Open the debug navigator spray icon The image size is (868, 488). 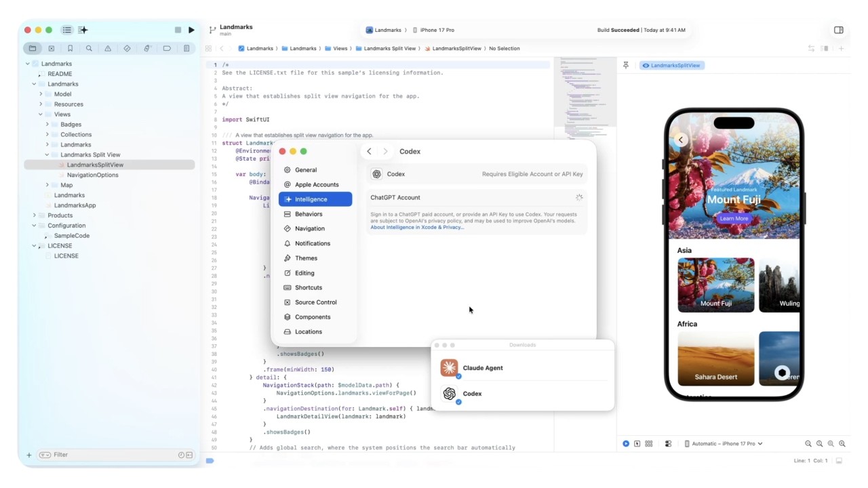[146, 49]
